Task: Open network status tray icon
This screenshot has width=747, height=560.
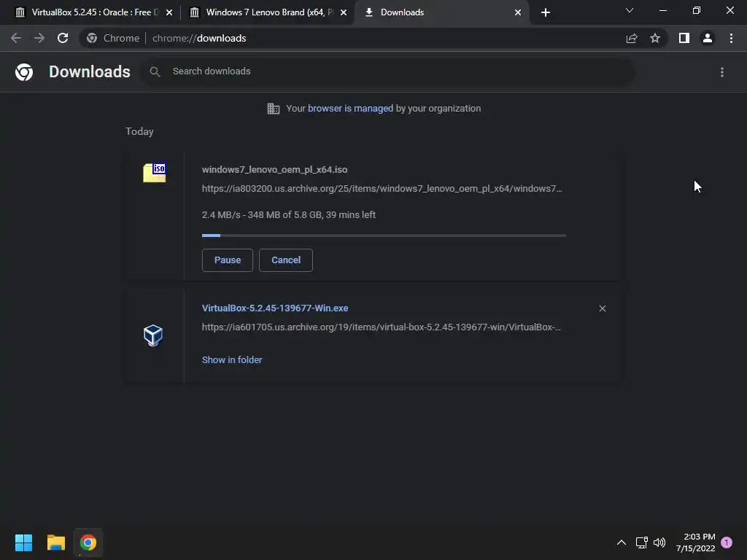Action: click(641, 542)
